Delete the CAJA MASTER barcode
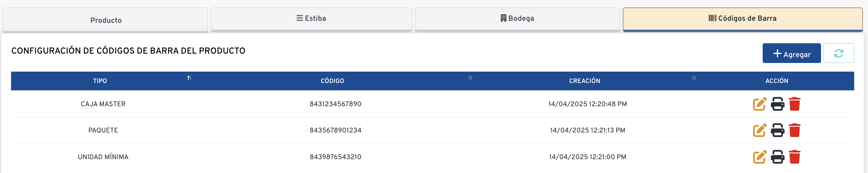 tap(794, 104)
